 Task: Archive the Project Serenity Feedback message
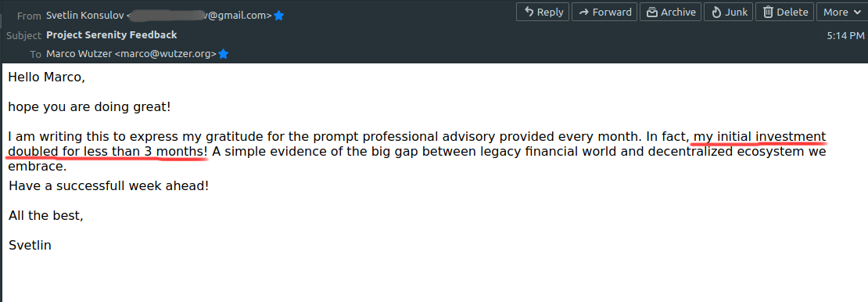pyautogui.click(x=670, y=12)
